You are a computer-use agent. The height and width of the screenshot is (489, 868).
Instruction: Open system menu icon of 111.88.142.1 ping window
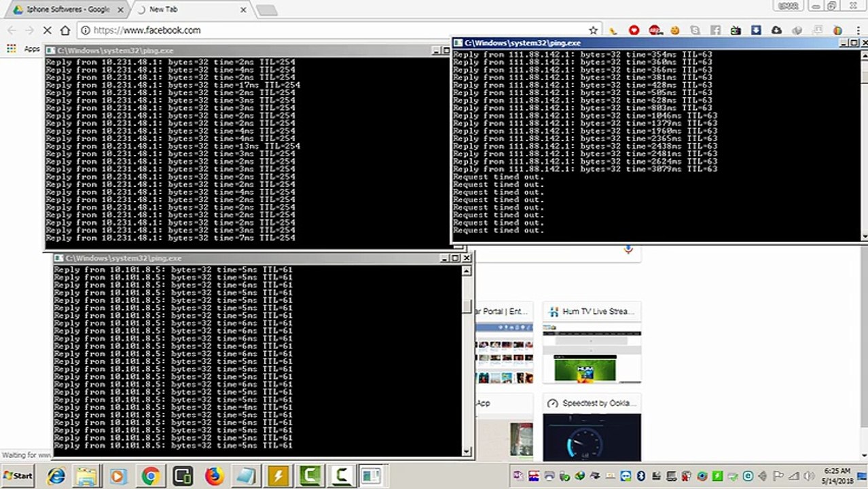coord(458,43)
